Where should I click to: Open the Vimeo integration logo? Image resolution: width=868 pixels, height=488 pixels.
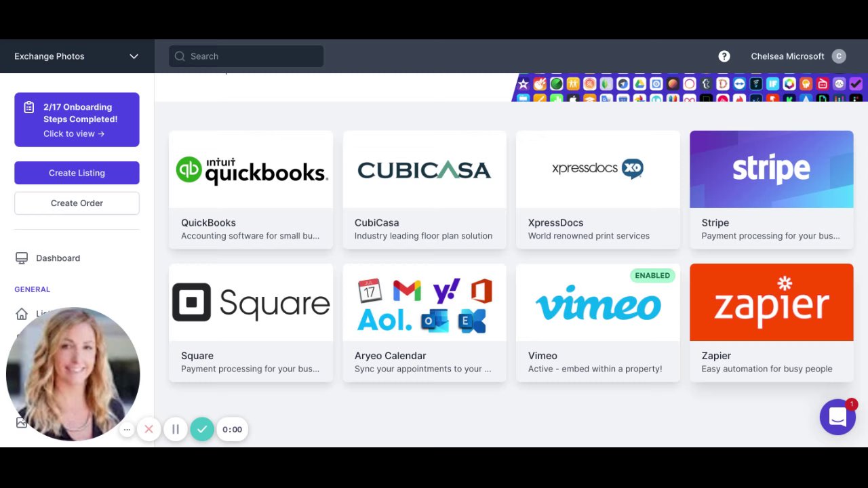click(598, 302)
